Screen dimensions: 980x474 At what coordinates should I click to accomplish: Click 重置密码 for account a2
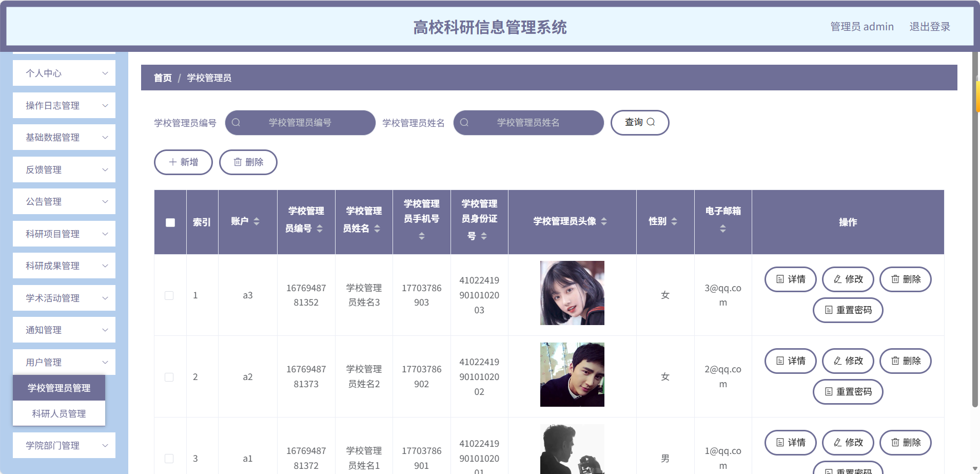848,392
